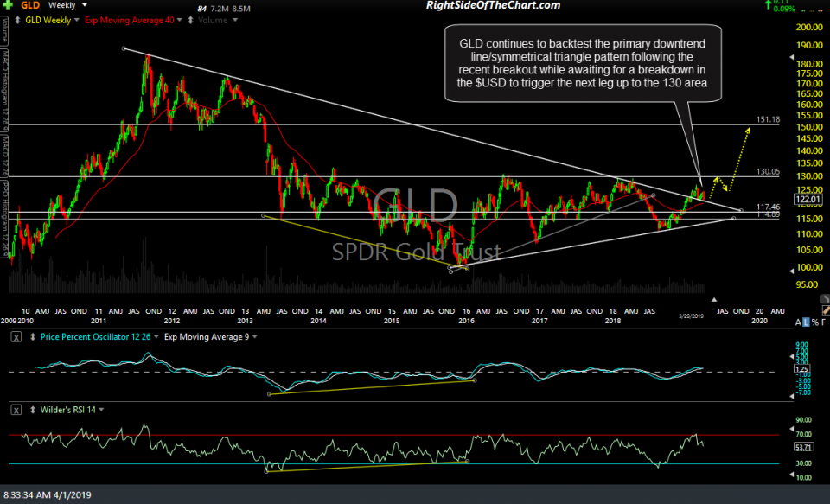The height and width of the screenshot is (504, 830).
Task: Expand the Wilder's RSI 14 dropdown
Action: tap(102, 410)
